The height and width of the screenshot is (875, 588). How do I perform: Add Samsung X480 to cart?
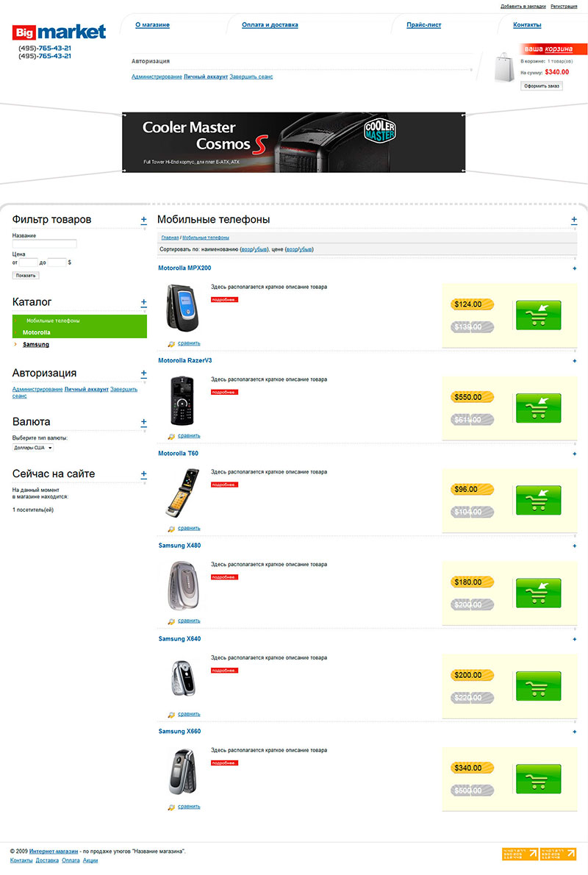tap(538, 593)
